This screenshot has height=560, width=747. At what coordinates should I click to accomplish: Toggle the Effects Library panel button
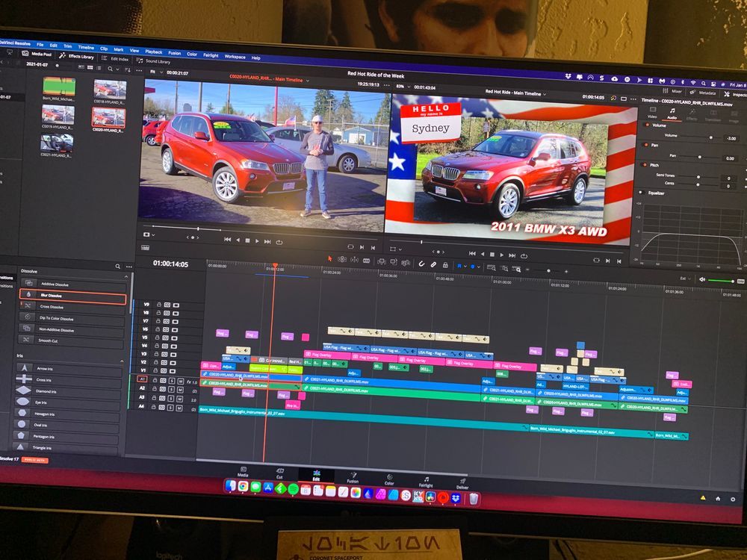(77, 56)
